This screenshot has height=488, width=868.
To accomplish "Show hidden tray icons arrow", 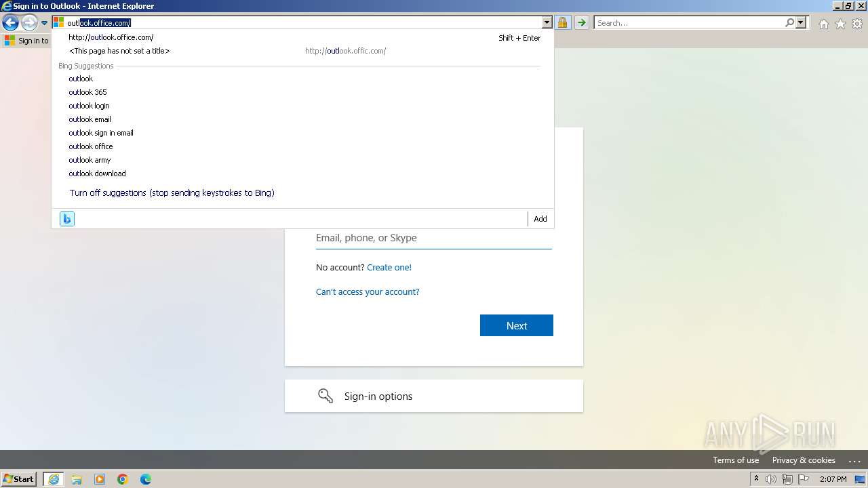I will pos(756,479).
